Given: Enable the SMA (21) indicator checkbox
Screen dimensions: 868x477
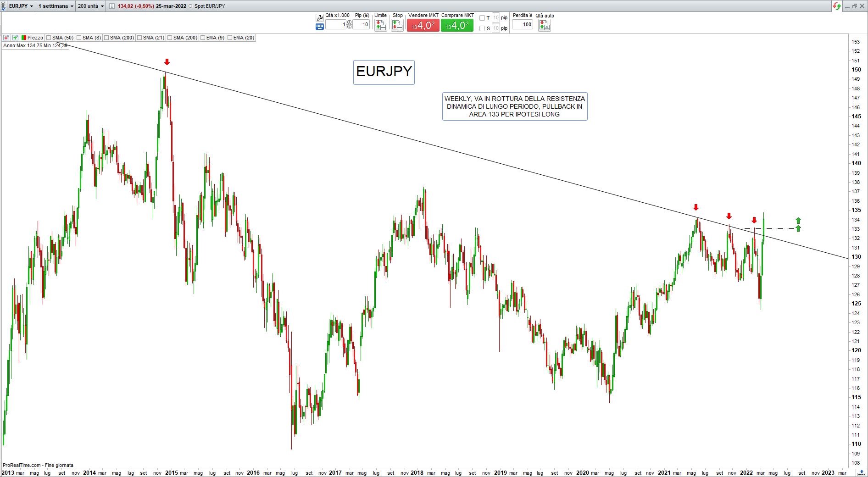Looking at the screenshot, I should (139, 38).
